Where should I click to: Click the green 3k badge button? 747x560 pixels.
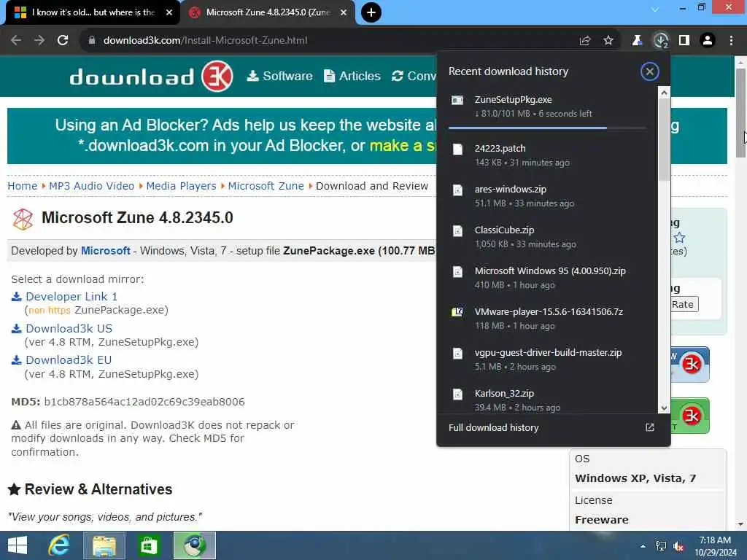click(x=690, y=416)
